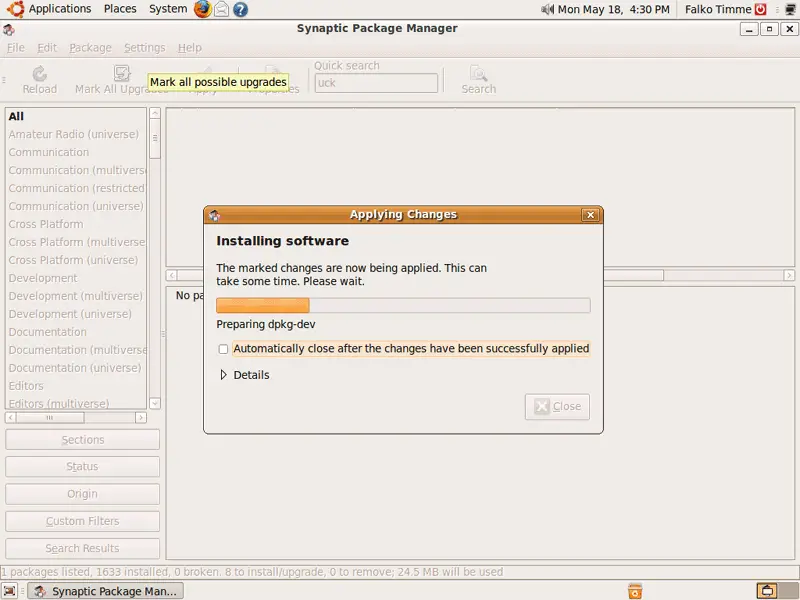
Task: Select the Documentation category
Action: click(76, 332)
